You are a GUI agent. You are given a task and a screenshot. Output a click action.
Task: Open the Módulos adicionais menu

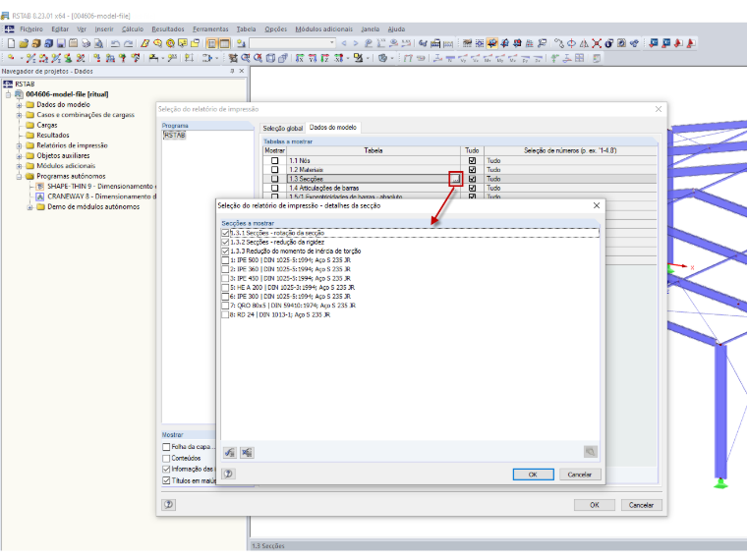point(324,29)
